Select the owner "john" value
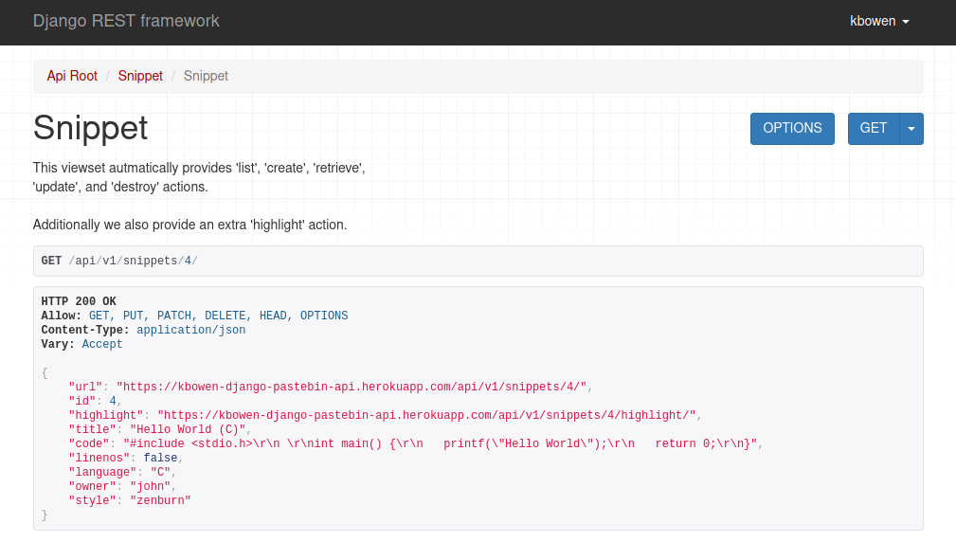Image resolution: width=956 pixels, height=560 pixels. (x=151, y=486)
